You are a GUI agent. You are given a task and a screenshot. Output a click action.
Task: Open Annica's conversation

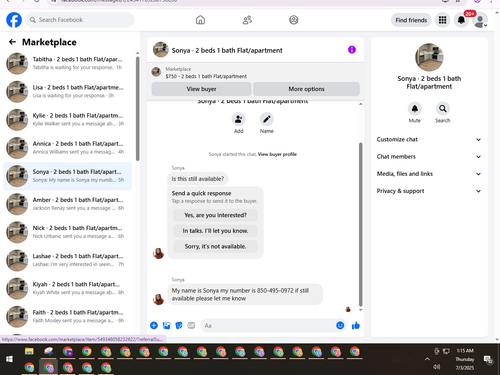(x=67, y=148)
